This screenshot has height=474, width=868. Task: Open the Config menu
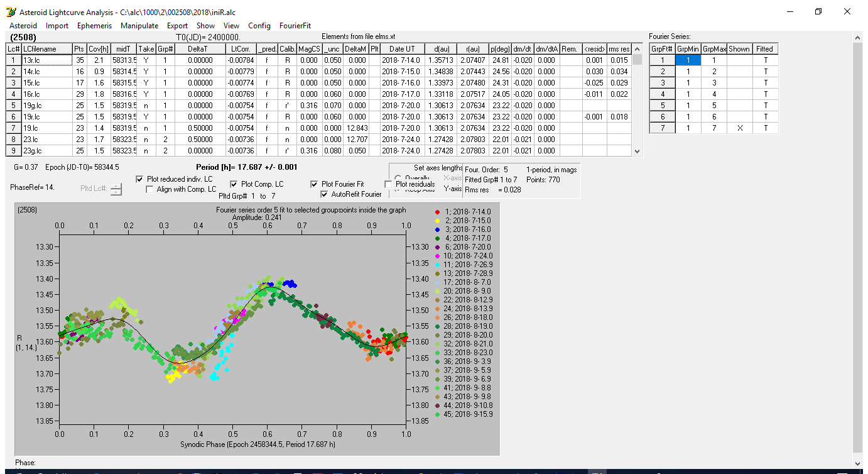click(x=259, y=26)
